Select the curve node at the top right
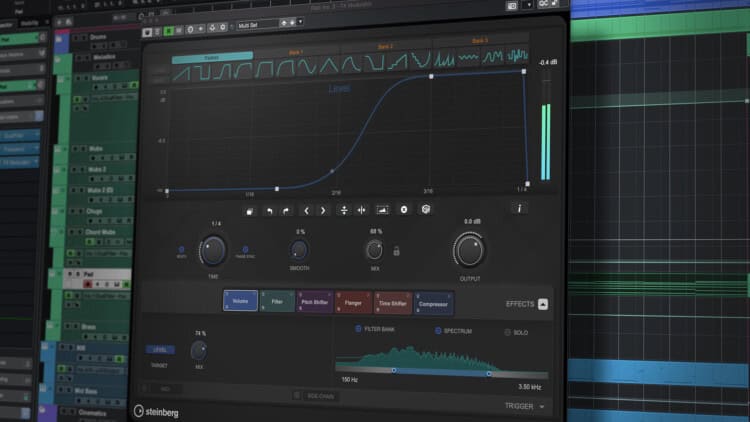The image size is (750, 422). coord(524,71)
